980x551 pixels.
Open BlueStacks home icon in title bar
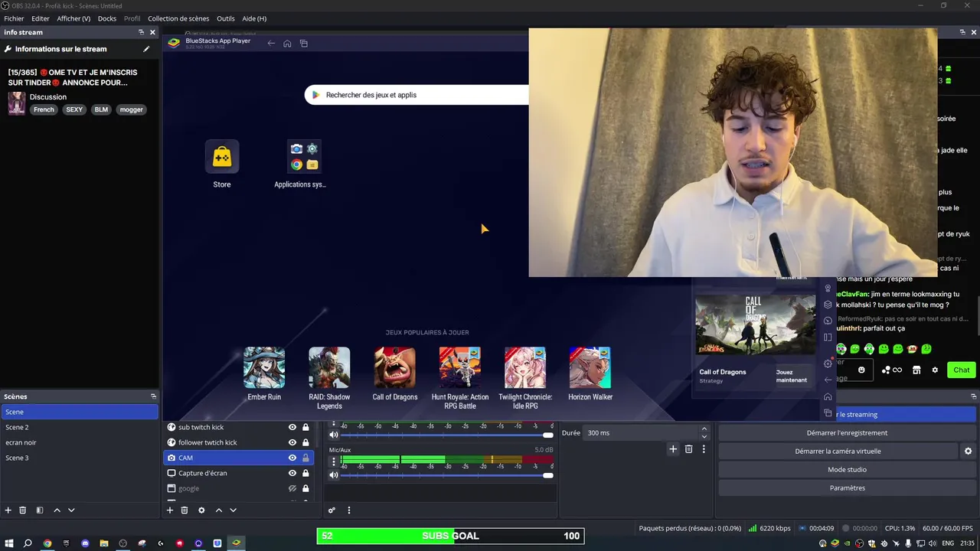287,44
